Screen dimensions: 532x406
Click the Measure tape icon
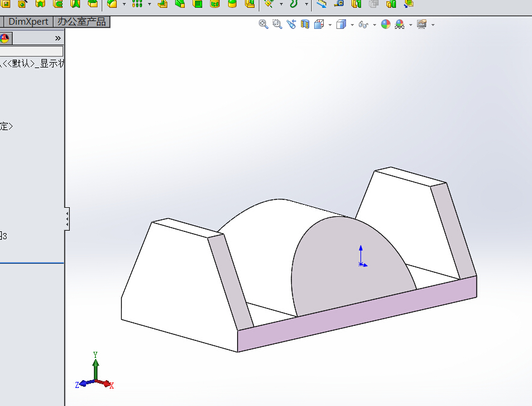tap(339, 4)
